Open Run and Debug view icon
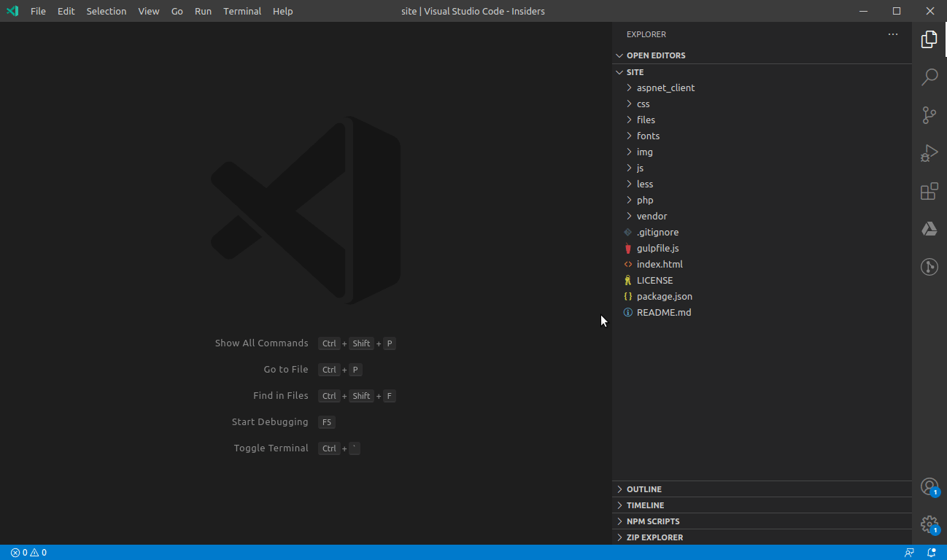This screenshot has width=947, height=560. pyautogui.click(x=929, y=153)
